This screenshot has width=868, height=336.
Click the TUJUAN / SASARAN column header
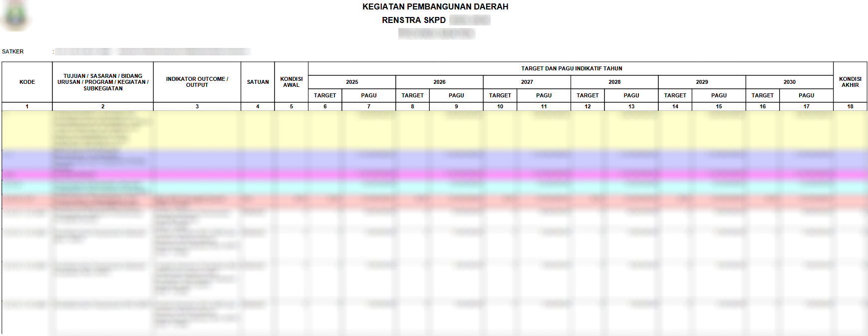coord(103,82)
